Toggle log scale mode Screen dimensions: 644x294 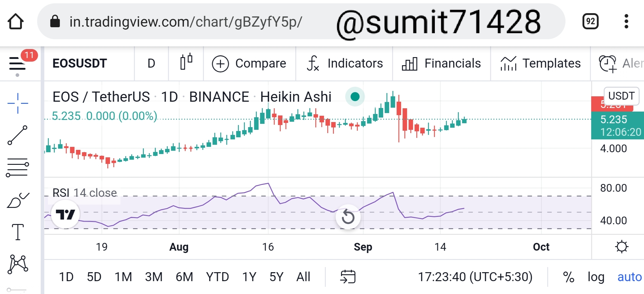click(596, 278)
